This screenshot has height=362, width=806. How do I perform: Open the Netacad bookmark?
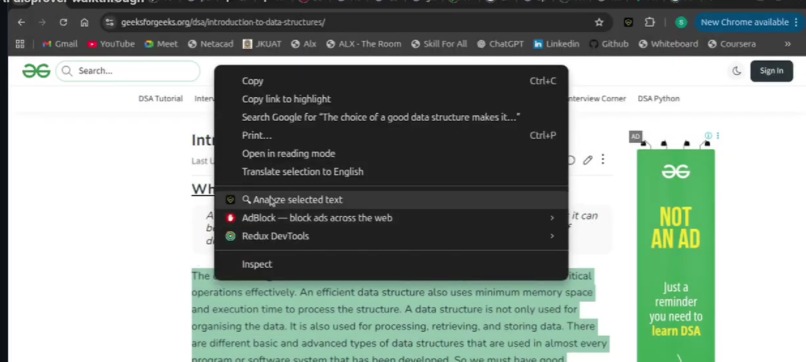tap(211, 44)
